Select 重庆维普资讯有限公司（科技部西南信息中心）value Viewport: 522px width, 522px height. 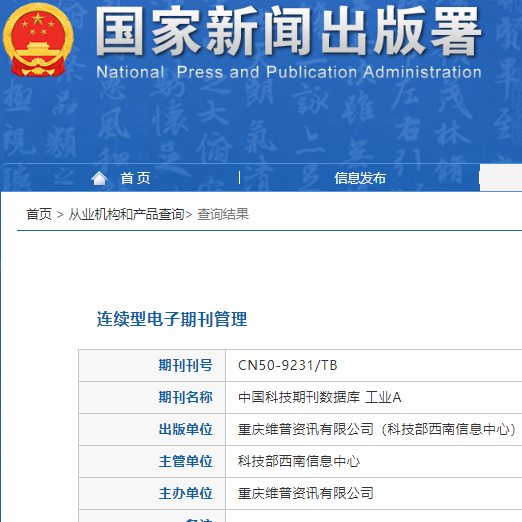(377, 429)
